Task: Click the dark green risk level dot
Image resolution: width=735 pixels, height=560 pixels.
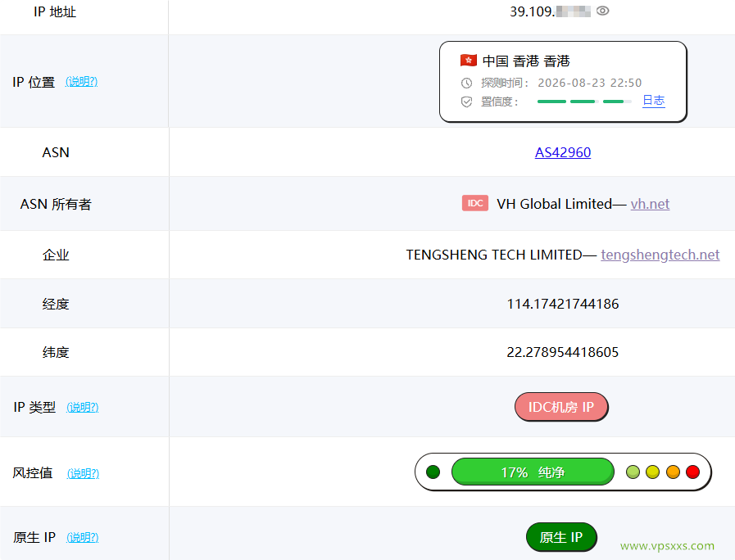Action: [x=433, y=472]
